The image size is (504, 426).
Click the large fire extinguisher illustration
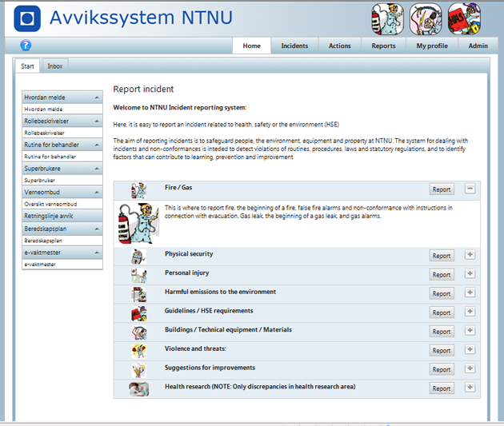pos(138,224)
